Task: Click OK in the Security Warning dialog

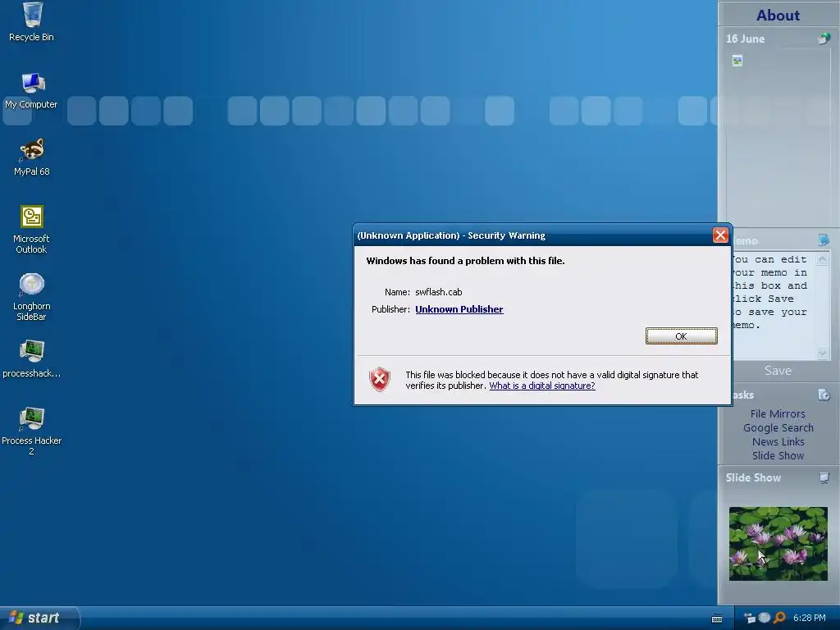Action: pos(681,336)
